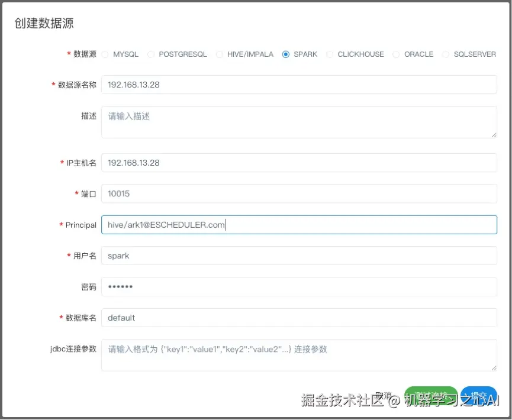Click into the Principal input field
Screen dimensions: 512x420
pyautogui.click(x=299, y=225)
